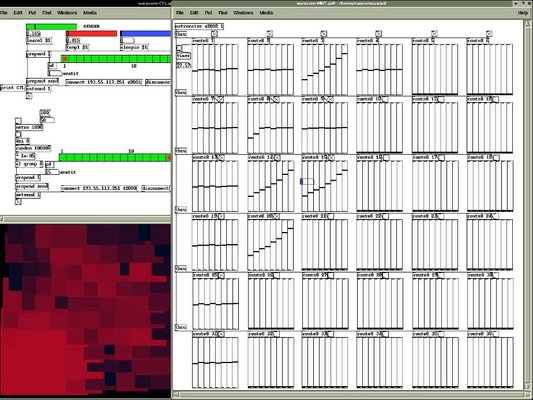Open the Media menu of the sender patch window
533x400 pixels.
[x=90, y=13]
